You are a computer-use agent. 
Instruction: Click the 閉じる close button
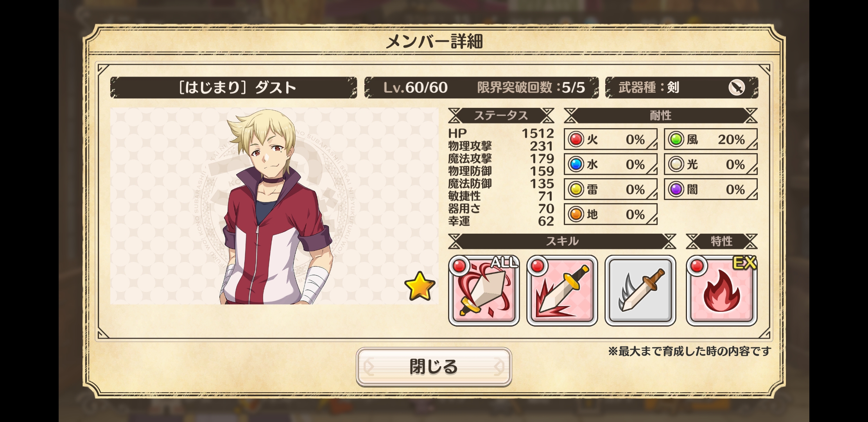point(434,367)
